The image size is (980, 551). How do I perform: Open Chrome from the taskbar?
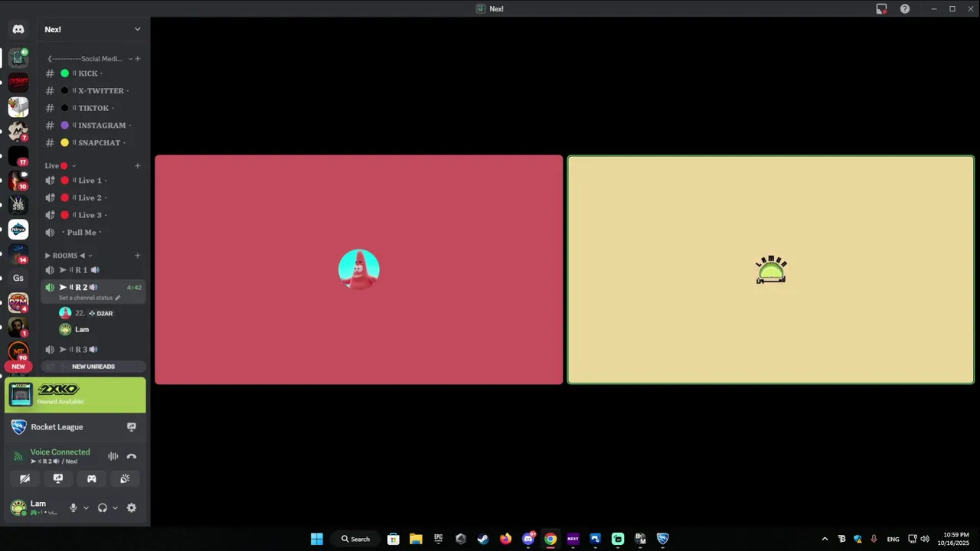pos(550,539)
